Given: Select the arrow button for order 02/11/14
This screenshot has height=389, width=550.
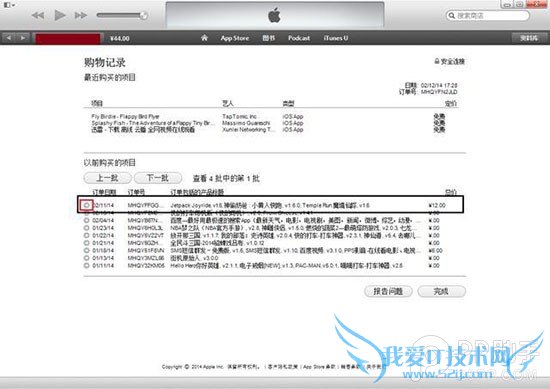Looking at the screenshot, I should pos(86,205).
